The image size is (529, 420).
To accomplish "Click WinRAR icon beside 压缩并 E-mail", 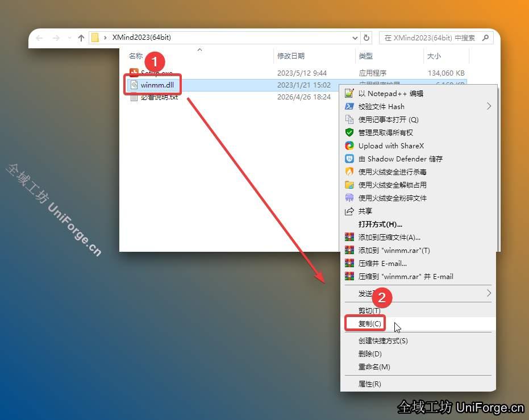I will click(349, 263).
